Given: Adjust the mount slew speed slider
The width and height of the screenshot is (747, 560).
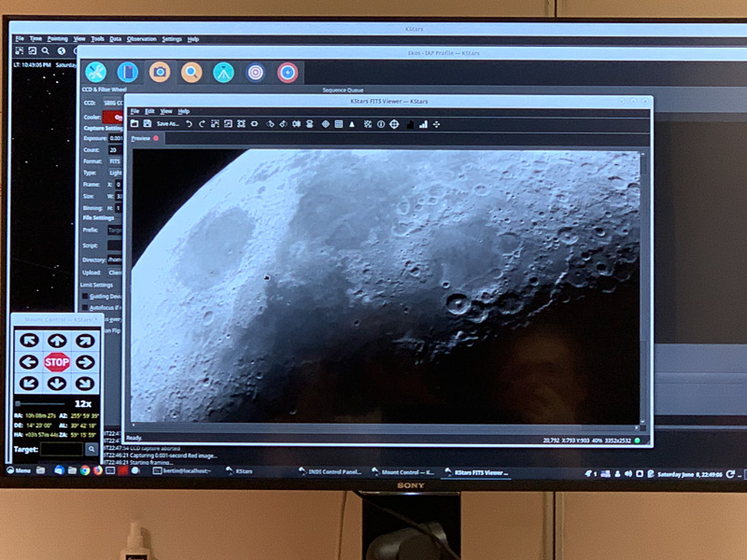Looking at the screenshot, I should pos(40,404).
